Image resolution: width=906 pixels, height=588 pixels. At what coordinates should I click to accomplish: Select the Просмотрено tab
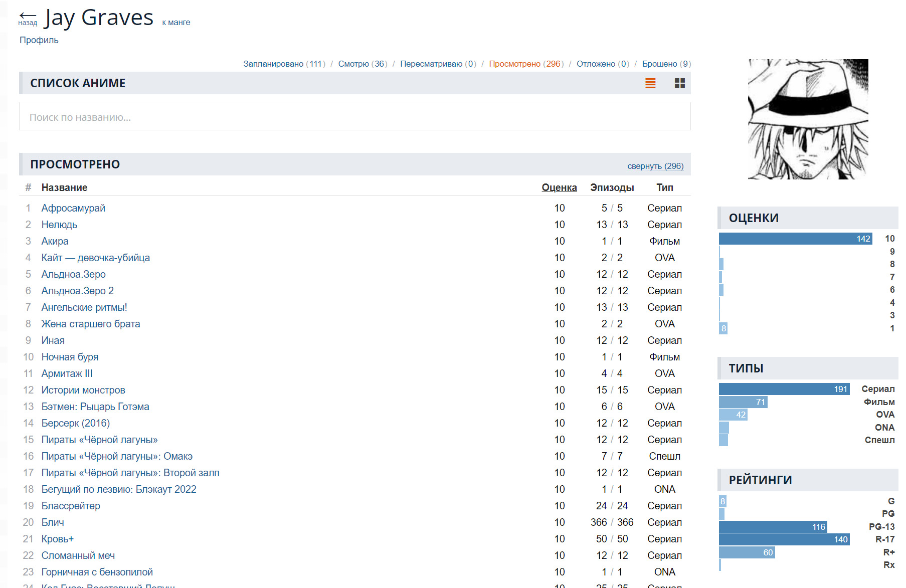[x=525, y=64]
